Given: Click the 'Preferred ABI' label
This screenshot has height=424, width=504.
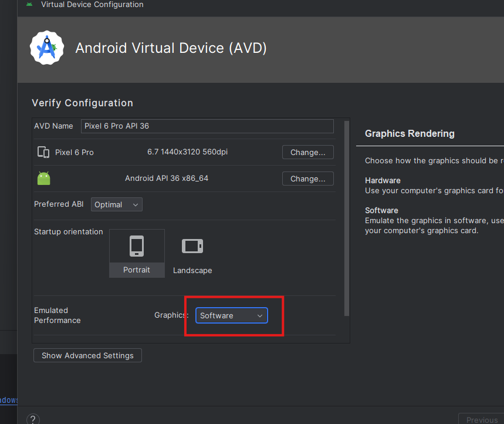Looking at the screenshot, I should (x=59, y=204).
